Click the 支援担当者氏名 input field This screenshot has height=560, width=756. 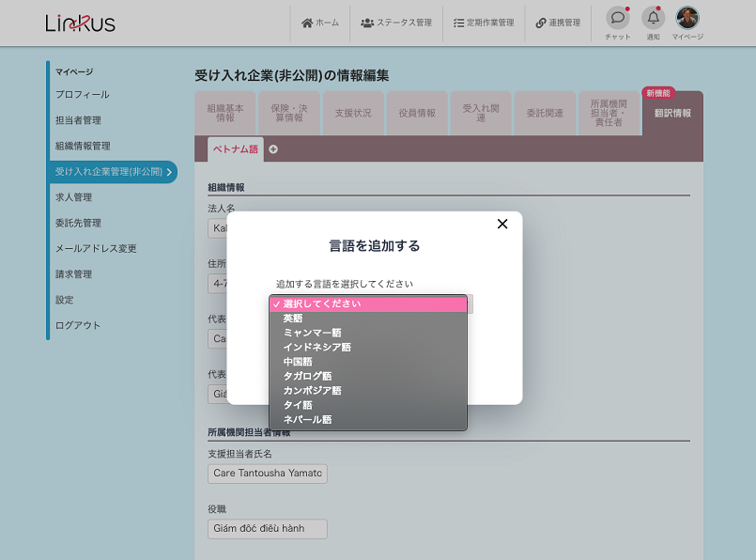[268, 474]
